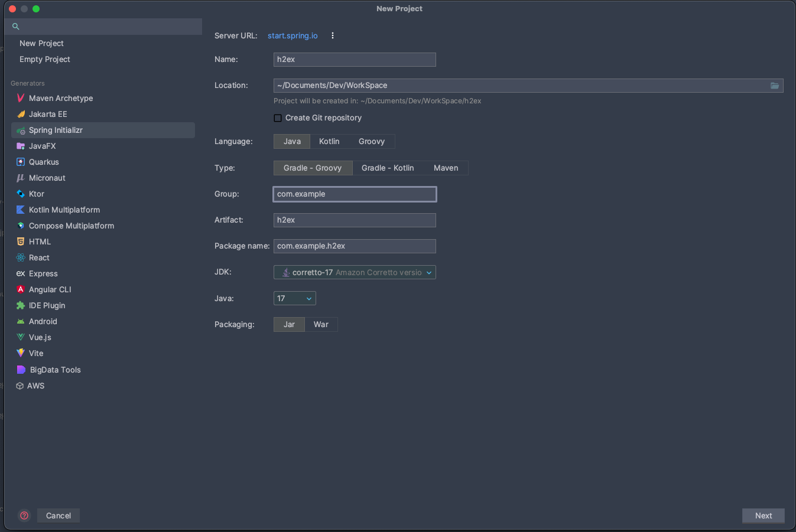
Task: Select Kotlin language option
Action: [329, 142]
